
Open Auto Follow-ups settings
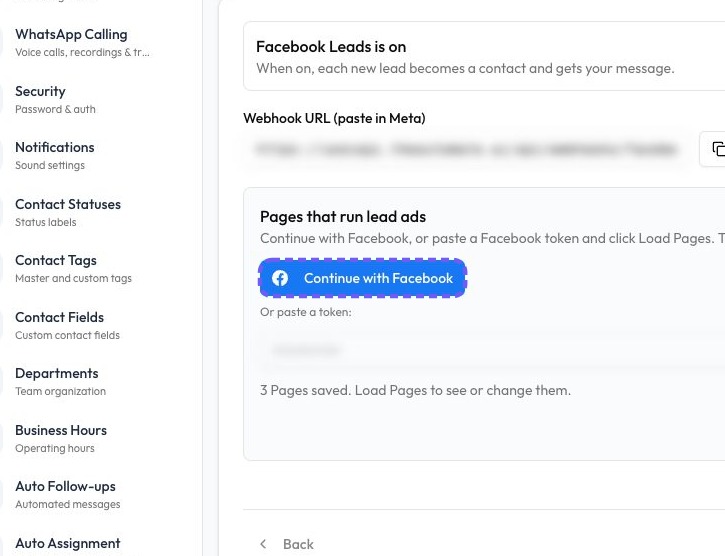(x=68, y=494)
